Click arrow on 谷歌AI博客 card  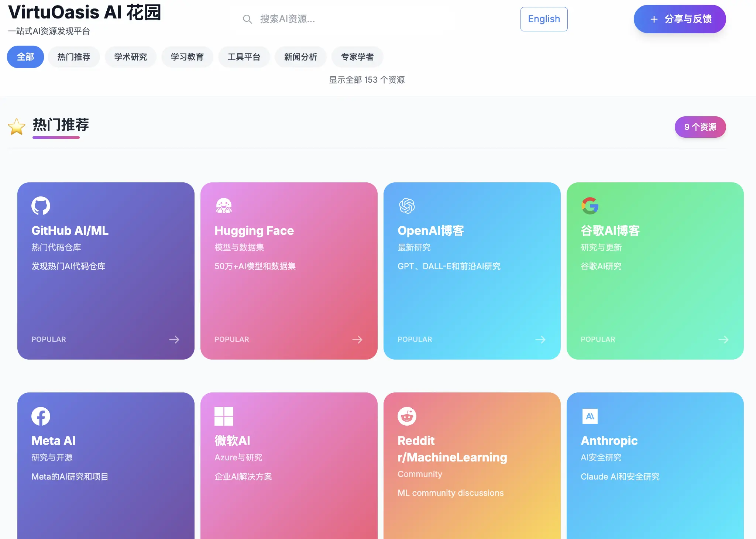724,340
